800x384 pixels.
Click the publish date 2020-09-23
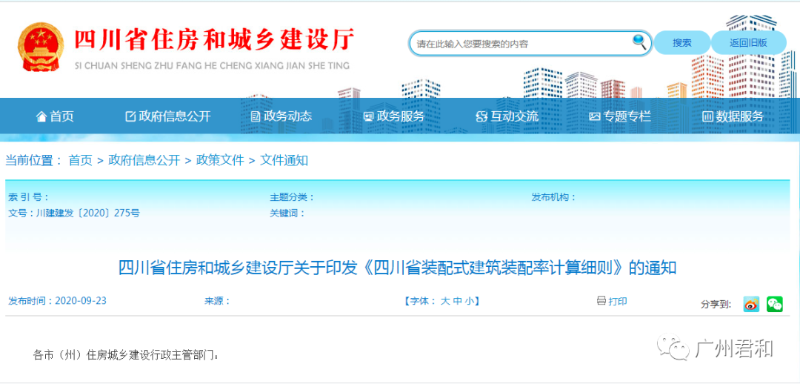click(x=81, y=300)
